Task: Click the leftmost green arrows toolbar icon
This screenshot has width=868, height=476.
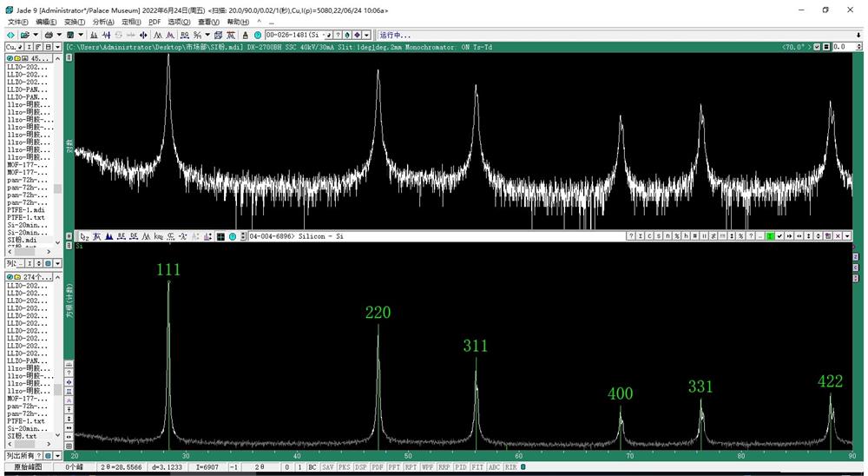Action: point(9,35)
